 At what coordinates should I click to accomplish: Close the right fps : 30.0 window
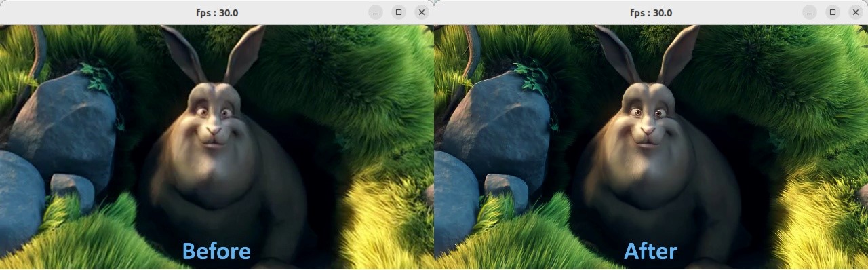pos(856,12)
